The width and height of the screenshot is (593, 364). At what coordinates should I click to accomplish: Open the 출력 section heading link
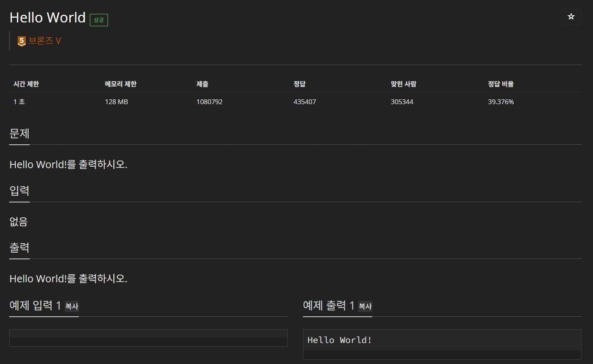pos(19,247)
